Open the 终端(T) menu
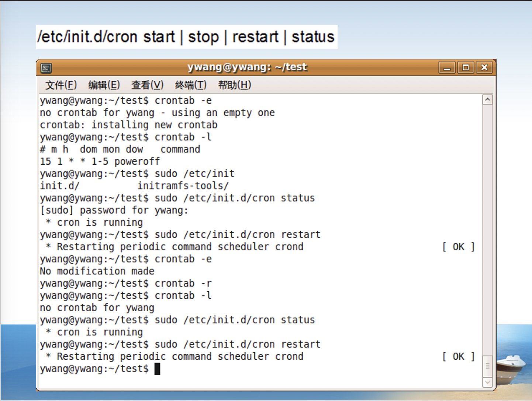This screenshot has height=401, width=532. point(191,85)
